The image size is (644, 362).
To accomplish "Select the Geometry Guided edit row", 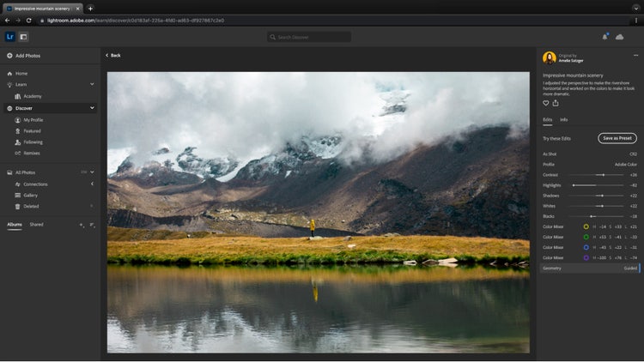I will click(x=590, y=268).
